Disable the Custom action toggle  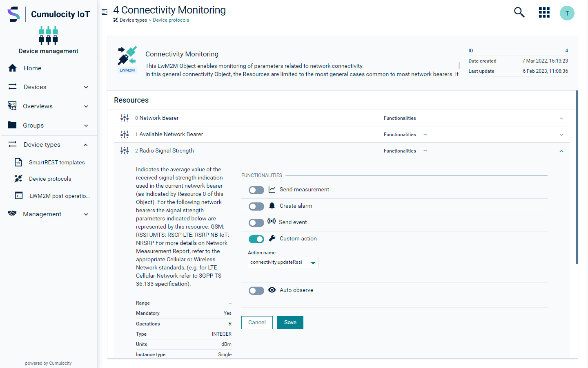coord(256,239)
